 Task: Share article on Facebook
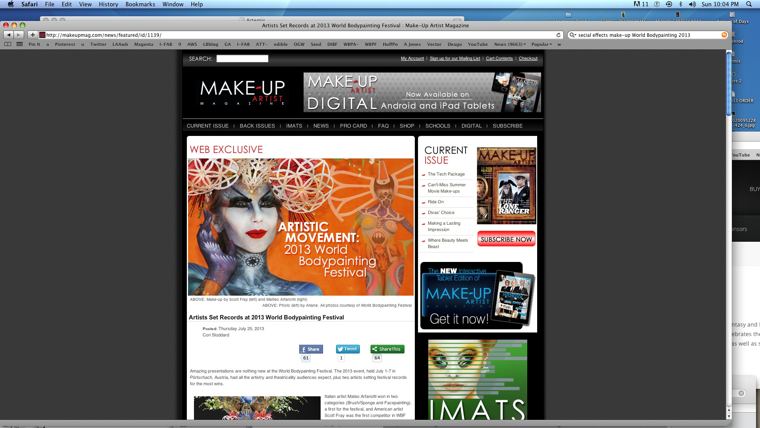(311, 349)
